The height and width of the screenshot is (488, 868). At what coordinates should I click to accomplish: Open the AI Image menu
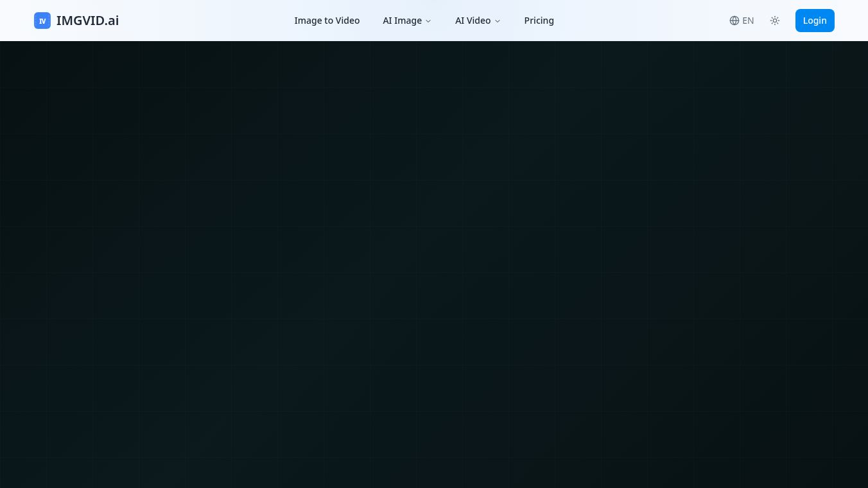click(407, 21)
